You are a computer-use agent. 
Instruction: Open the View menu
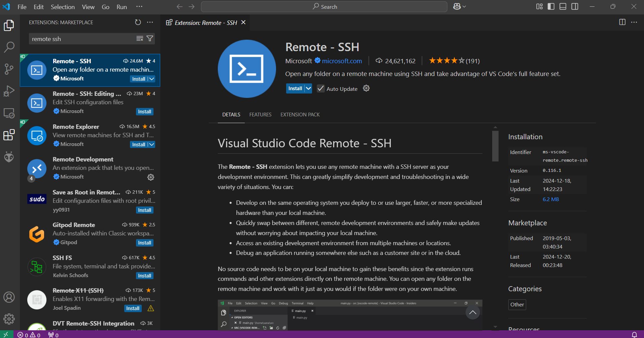(88, 7)
